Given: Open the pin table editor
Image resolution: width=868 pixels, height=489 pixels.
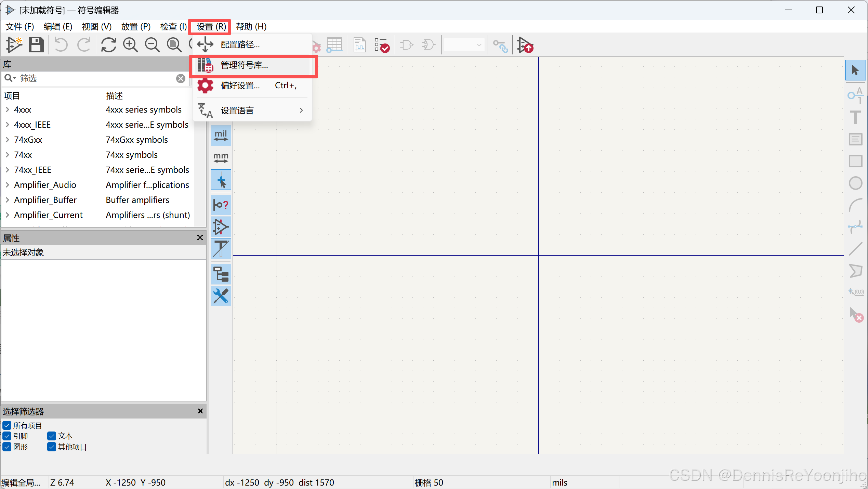Looking at the screenshot, I should pyautogui.click(x=334, y=45).
